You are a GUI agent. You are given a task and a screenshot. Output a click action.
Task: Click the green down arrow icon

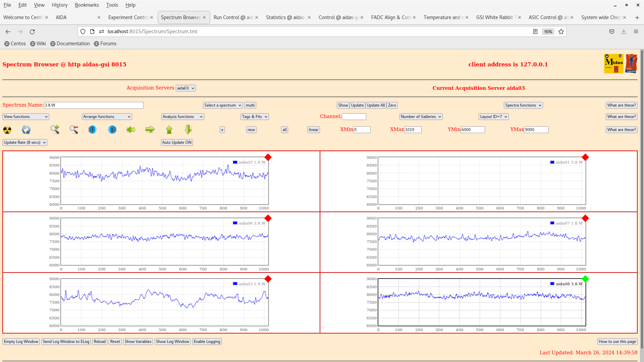pos(188,129)
